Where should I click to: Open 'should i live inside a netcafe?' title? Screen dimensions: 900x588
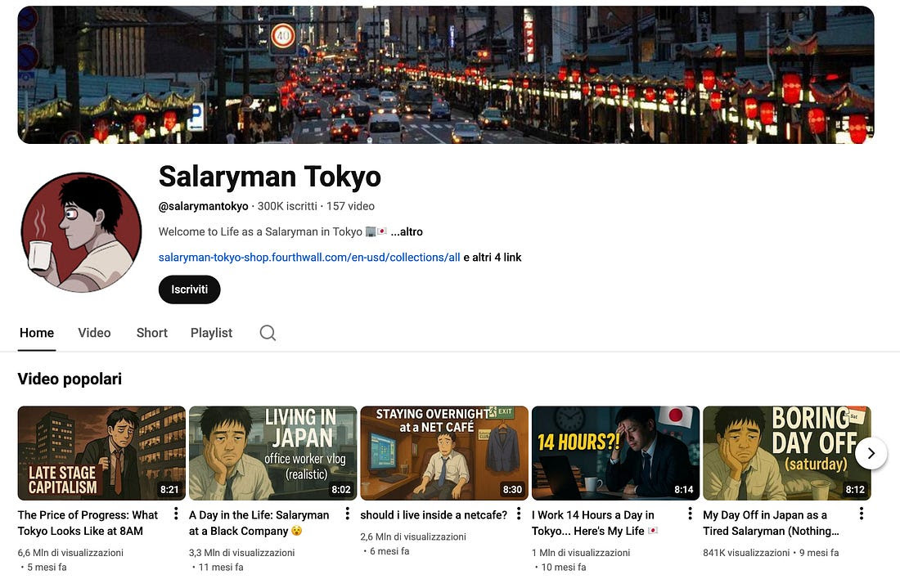(434, 515)
